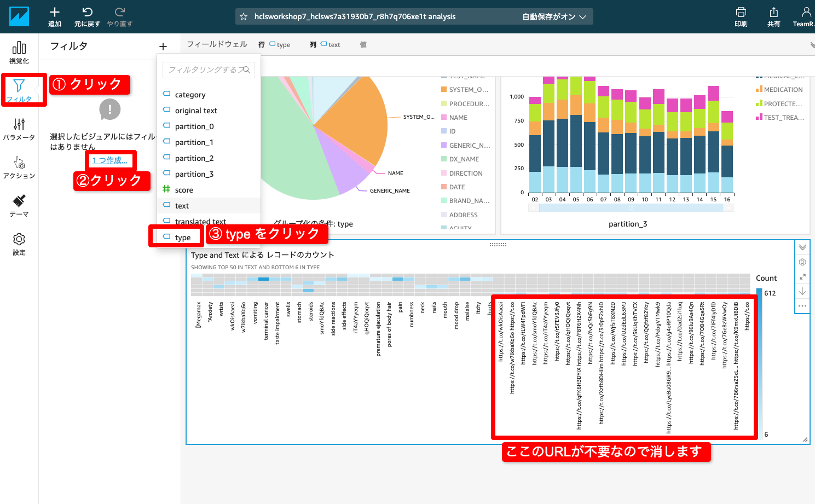Image resolution: width=815 pixels, height=504 pixels.
Task: Click the partition_3 axis label
Action: pyautogui.click(x=628, y=224)
